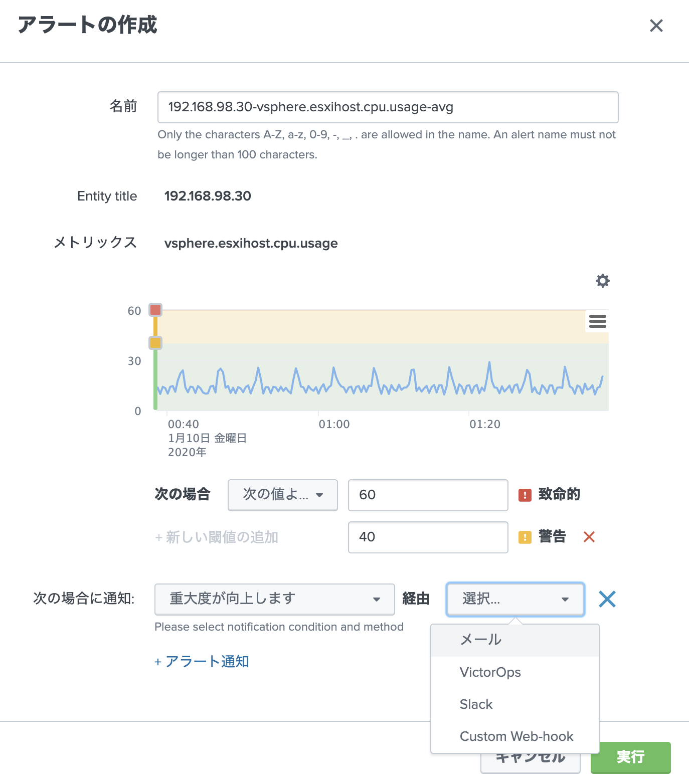Click 新しい閾値の追加 link

[217, 537]
